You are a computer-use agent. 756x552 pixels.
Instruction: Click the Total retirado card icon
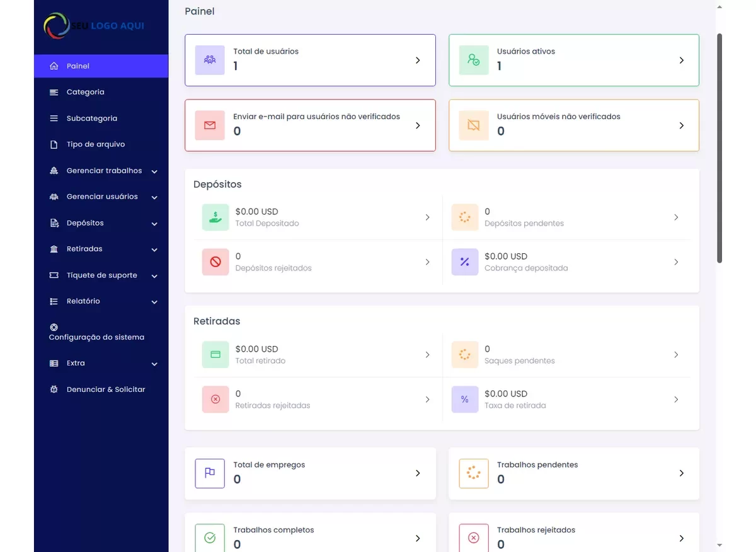click(x=215, y=355)
